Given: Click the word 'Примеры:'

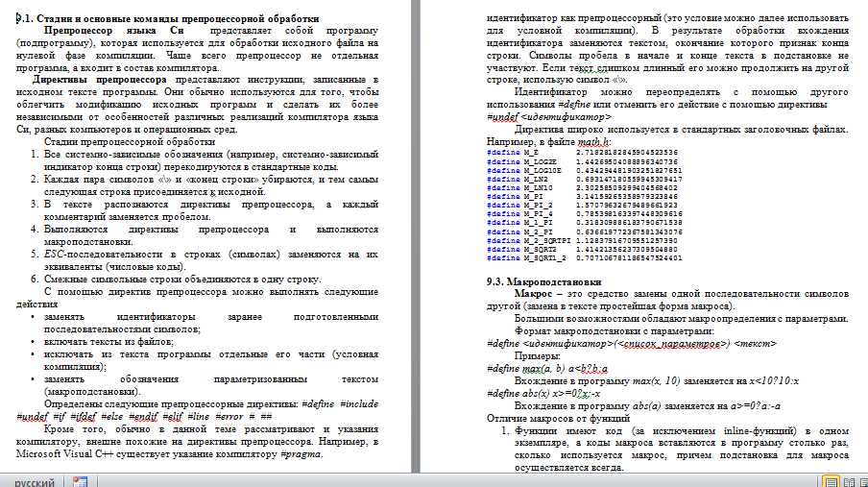Looking at the screenshot, I should [537, 355].
